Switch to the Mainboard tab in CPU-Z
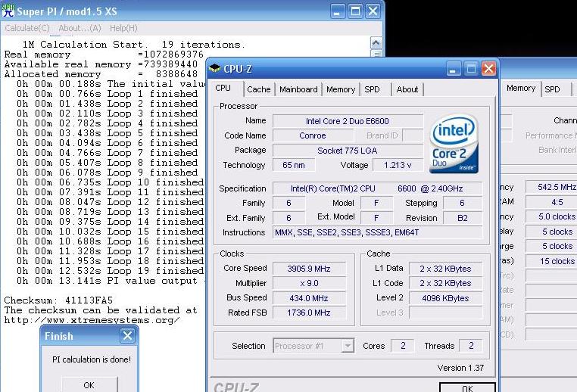 (x=298, y=89)
